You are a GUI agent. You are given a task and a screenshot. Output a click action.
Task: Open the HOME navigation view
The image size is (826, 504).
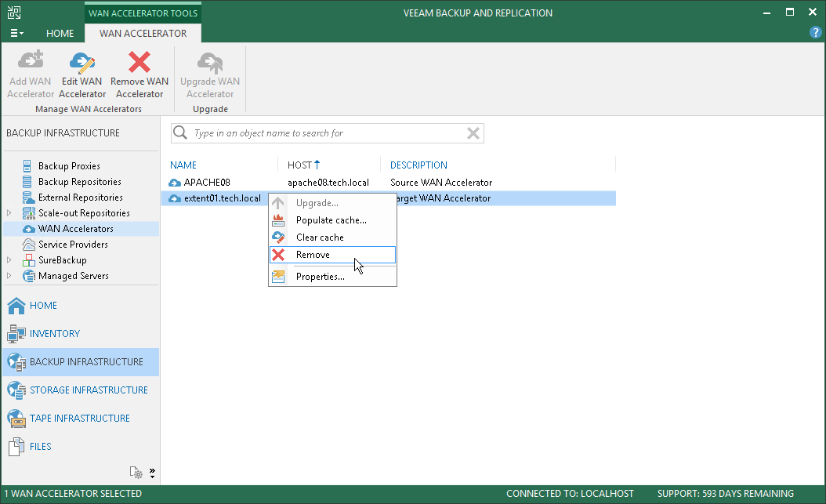tap(81, 306)
